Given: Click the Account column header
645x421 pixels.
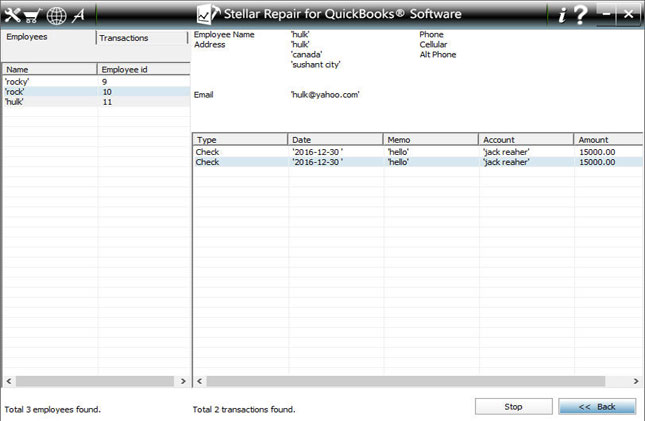Looking at the screenshot, I should coord(526,140).
